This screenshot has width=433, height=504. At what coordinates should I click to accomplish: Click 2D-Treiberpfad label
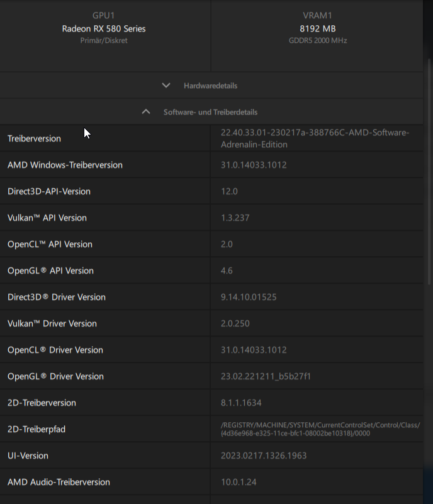[x=37, y=429]
